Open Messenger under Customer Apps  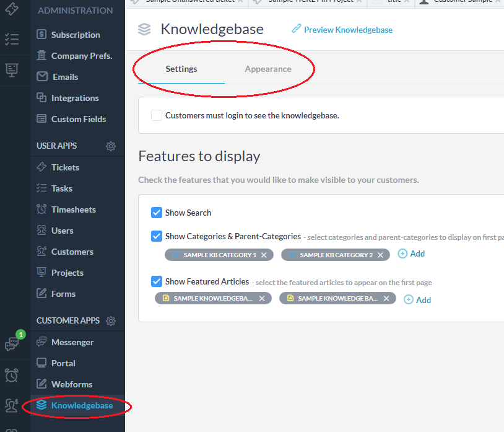click(x=72, y=342)
